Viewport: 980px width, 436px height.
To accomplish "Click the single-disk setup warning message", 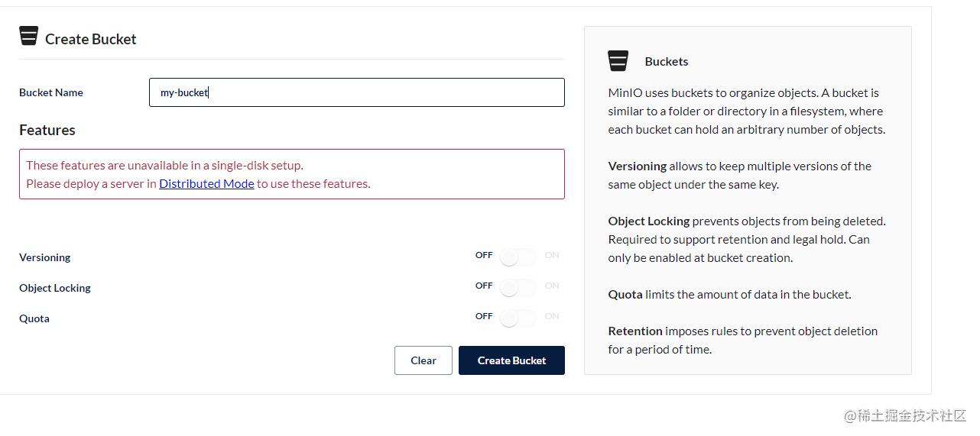I will [164, 165].
